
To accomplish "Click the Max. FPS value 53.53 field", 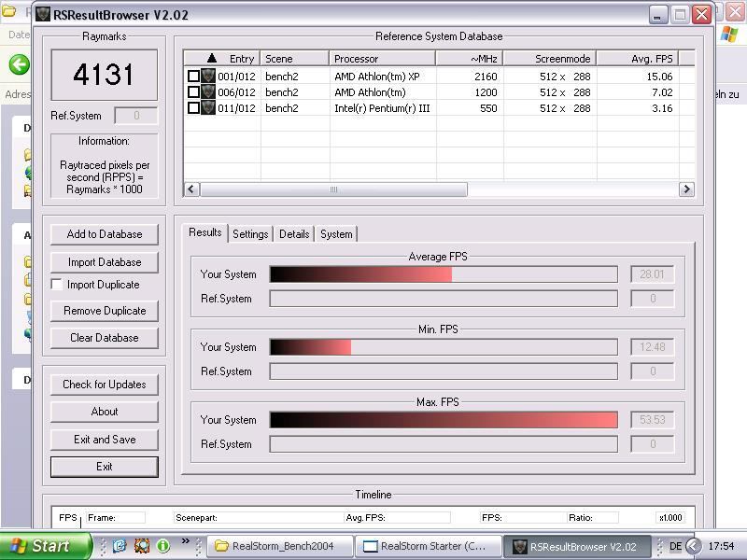I will [x=652, y=420].
